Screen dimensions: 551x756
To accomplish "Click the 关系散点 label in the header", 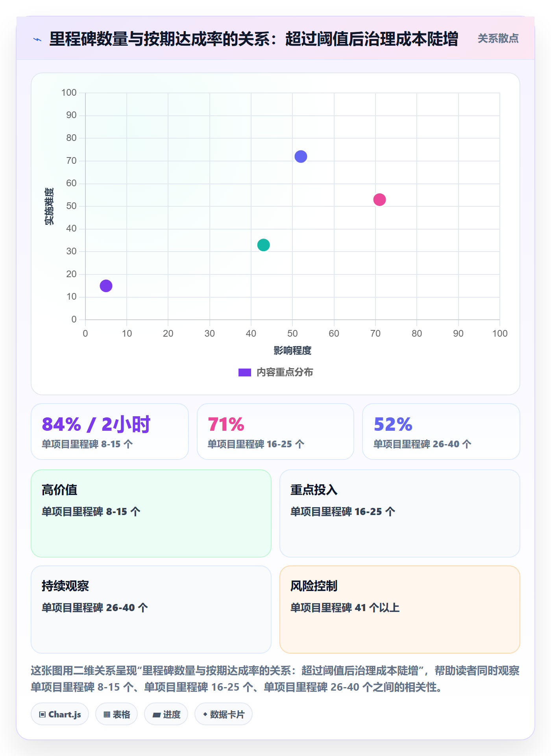I will pos(498,39).
